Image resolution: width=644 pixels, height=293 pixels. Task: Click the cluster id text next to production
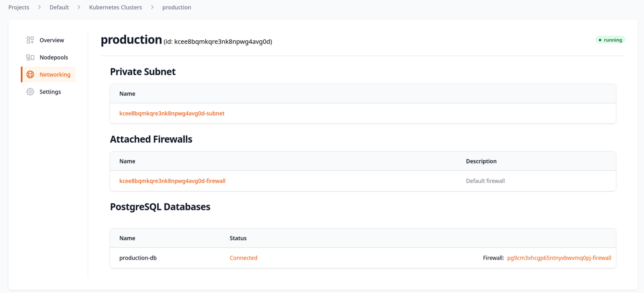[x=218, y=42]
